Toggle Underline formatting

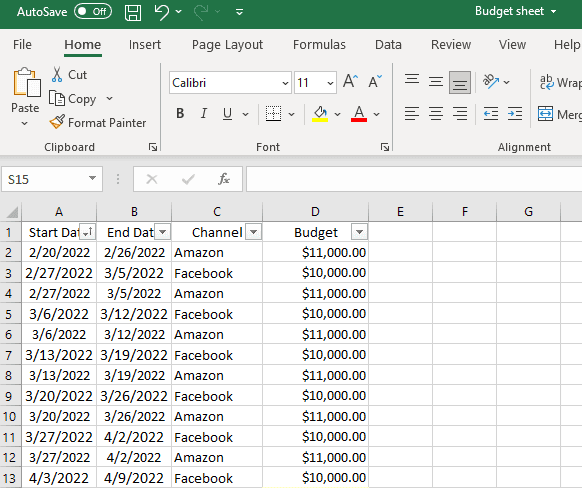point(228,114)
